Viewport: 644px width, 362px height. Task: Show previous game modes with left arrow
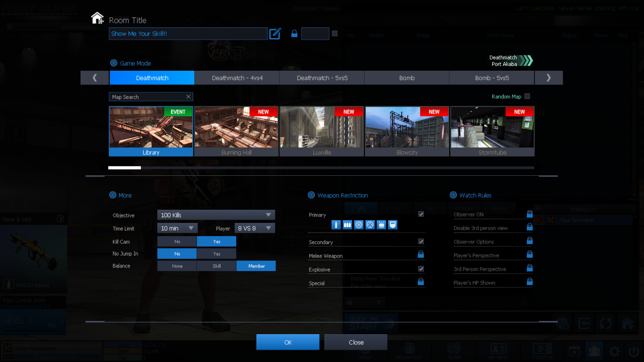[95, 78]
